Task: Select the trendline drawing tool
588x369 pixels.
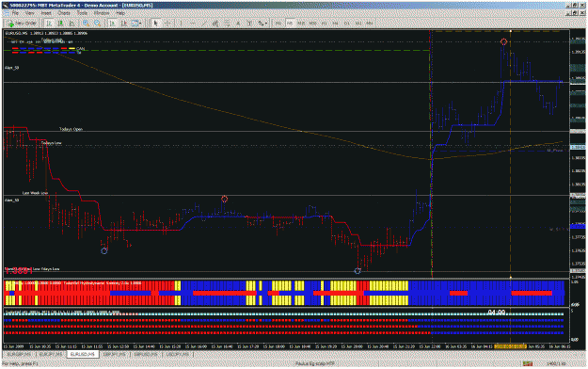Action: (203, 24)
